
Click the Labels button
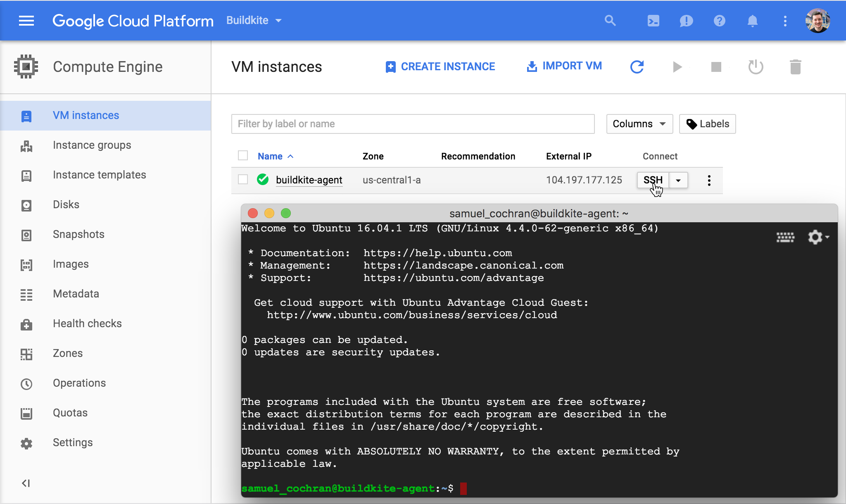tap(708, 124)
